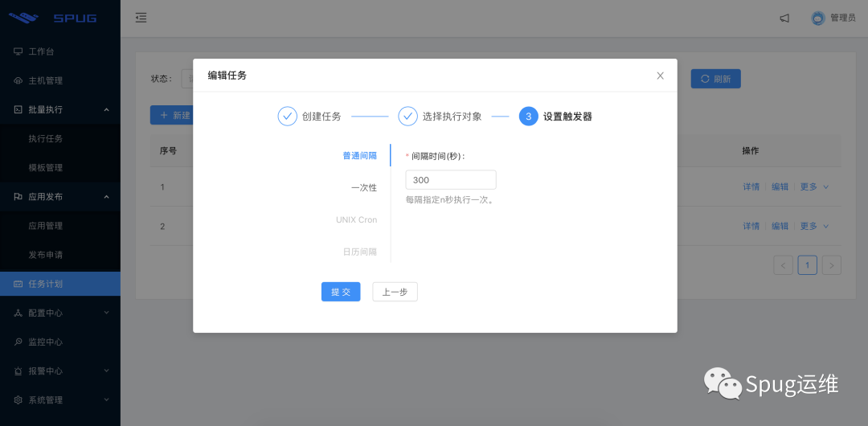
Task: Click step 3 设置触发器 in the wizard
Action: (x=555, y=117)
